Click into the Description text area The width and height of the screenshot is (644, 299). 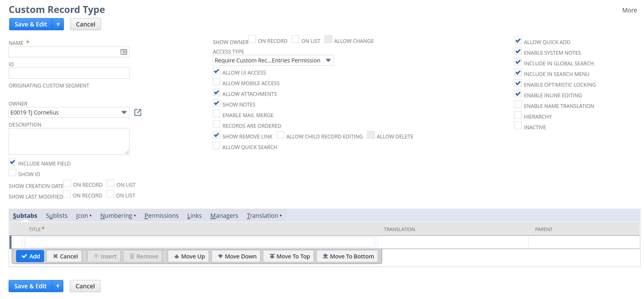pos(69,141)
